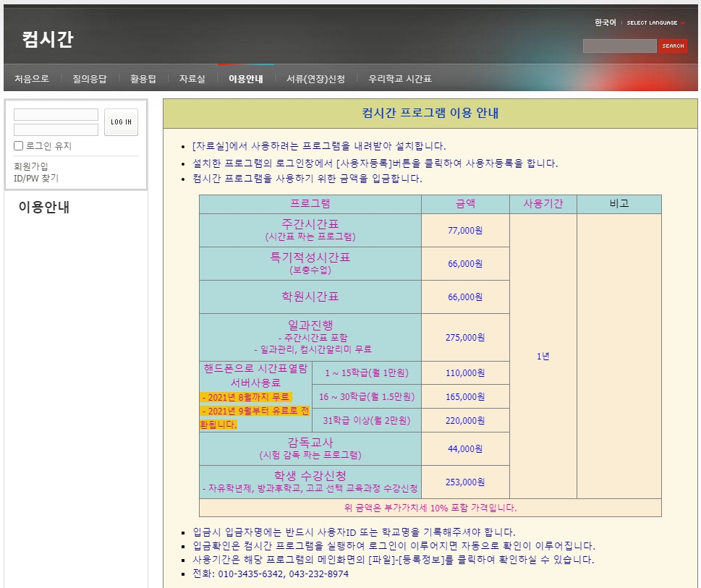
Task: Click the 1년 usage period cell
Action: [543, 356]
